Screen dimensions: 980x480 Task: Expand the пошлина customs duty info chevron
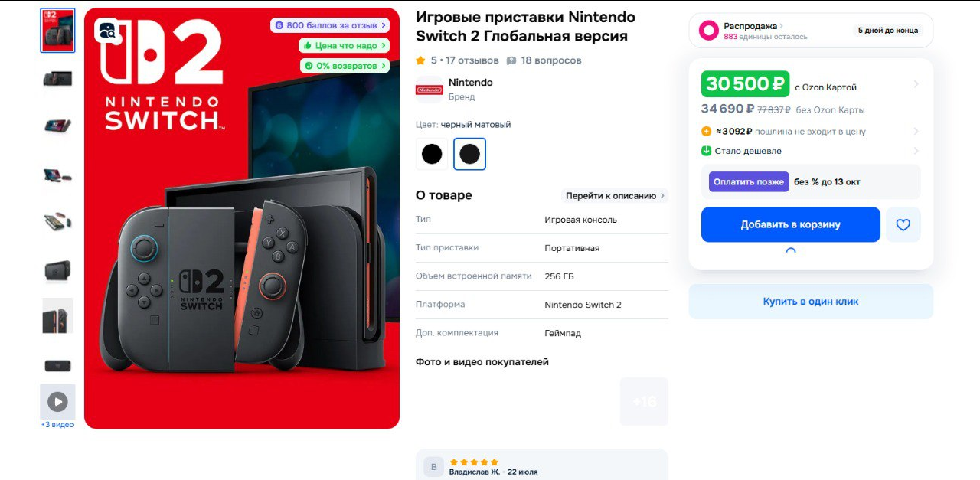(916, 132)
